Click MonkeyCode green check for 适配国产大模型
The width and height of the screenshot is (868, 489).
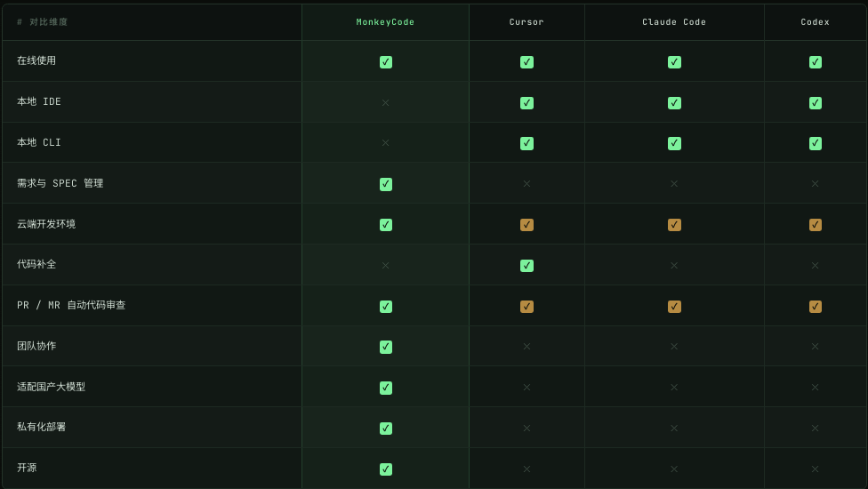[x=386, y=388]
